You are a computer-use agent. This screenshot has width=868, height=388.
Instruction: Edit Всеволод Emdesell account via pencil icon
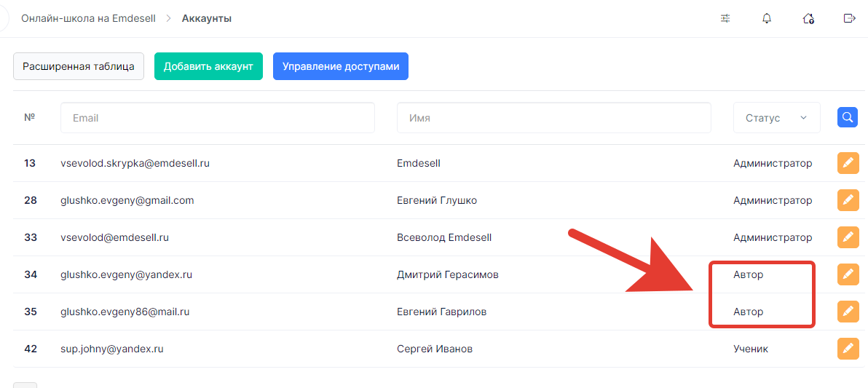847,237
